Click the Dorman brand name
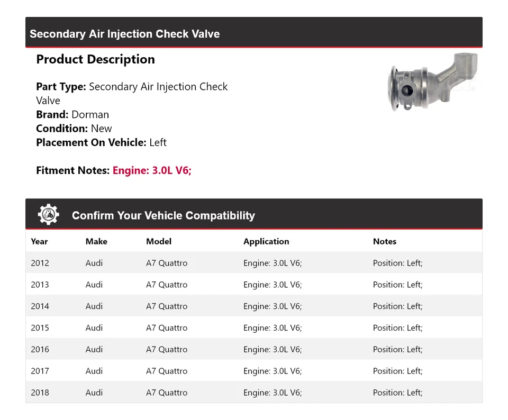 (90, 114)
